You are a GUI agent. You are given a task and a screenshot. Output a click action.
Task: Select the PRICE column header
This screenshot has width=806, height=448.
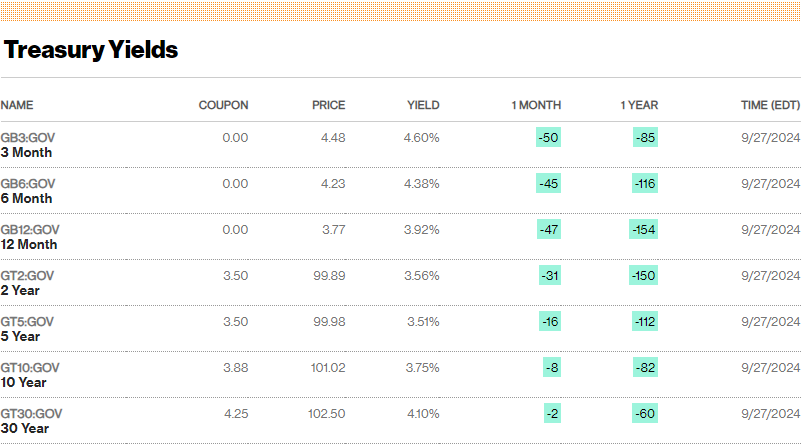point(328,105)
